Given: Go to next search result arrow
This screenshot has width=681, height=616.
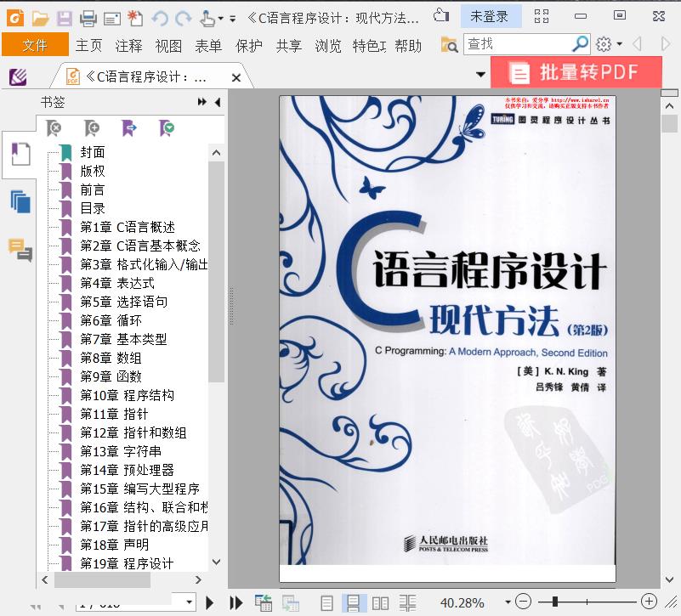Looking at the screenshot, I should [x=665, y=44].
